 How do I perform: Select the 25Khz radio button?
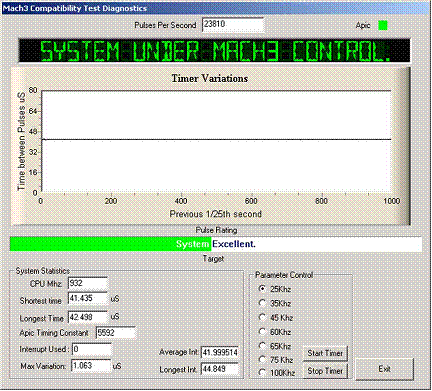[x=275, y=289]
